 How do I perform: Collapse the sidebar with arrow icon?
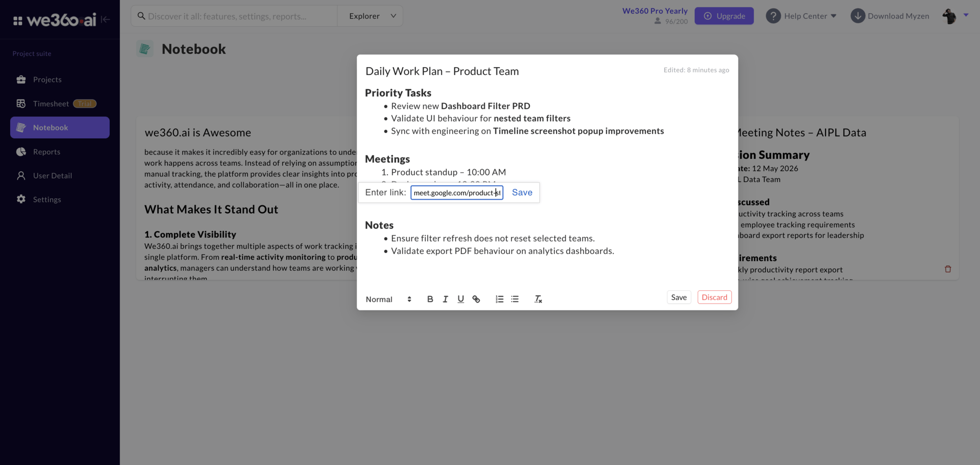coord(105,20)
